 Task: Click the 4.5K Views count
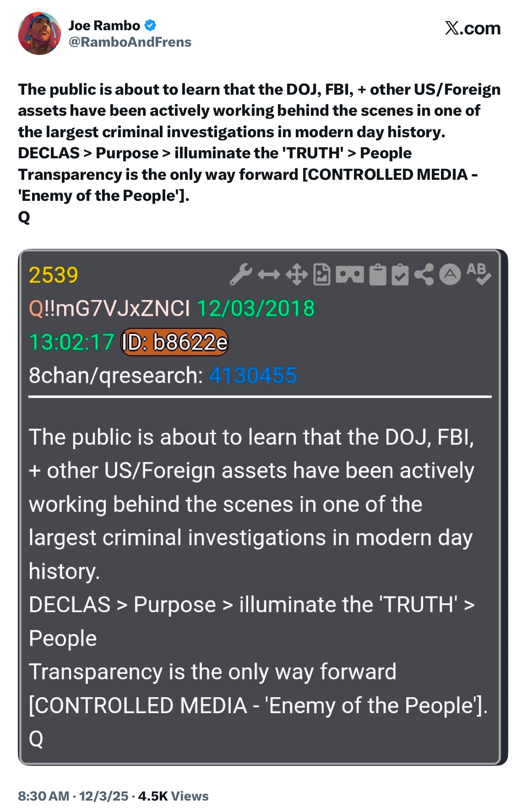coord(173,796)
